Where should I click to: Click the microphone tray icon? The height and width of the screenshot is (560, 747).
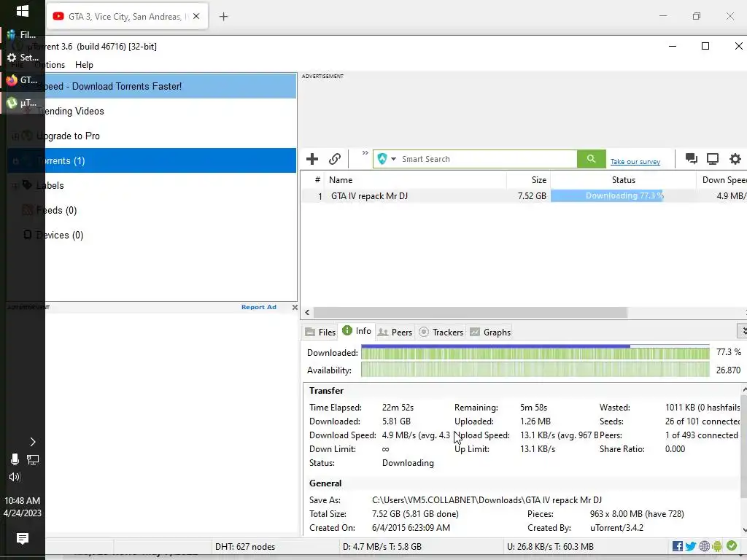pyautogui.click(x=15, y=459)
